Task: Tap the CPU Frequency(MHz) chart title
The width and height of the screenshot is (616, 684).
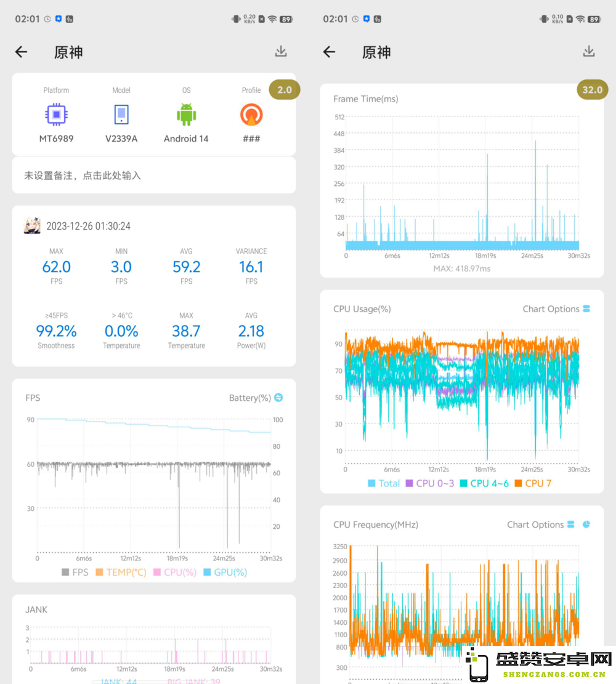Action: (x=375, y=525)
